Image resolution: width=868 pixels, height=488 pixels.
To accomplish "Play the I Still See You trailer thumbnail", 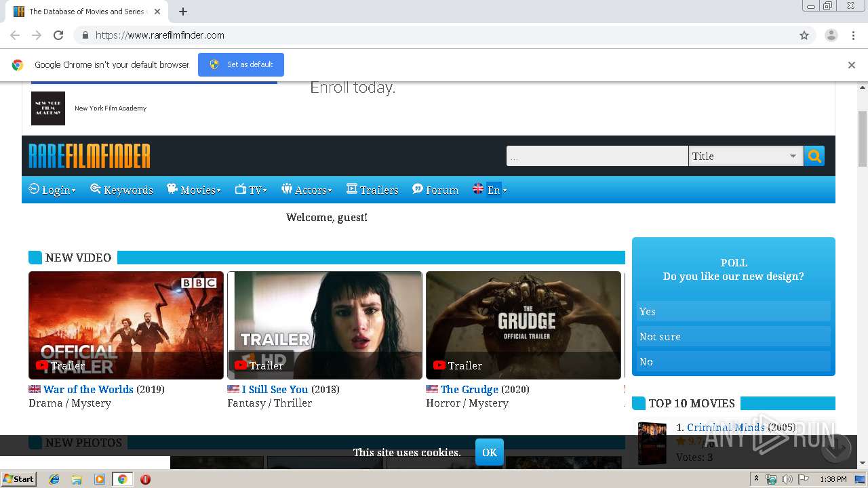I will tap(325, 325).
